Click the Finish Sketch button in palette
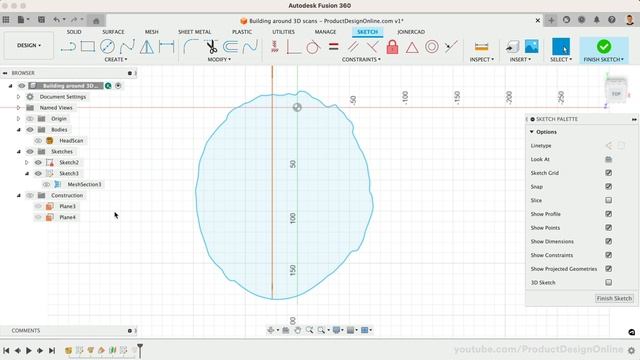 click(x=614, y=298)
